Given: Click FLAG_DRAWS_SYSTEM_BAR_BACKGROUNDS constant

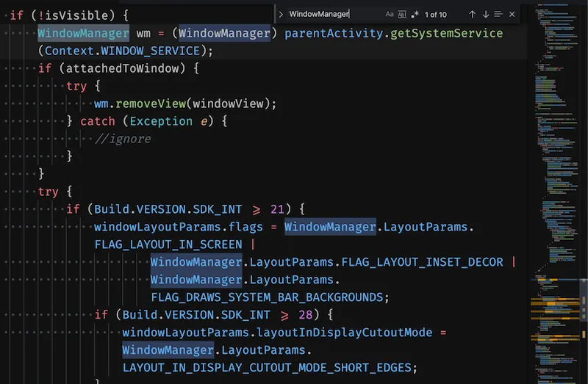Looking at the screenshot, I should tap(270, 297).
